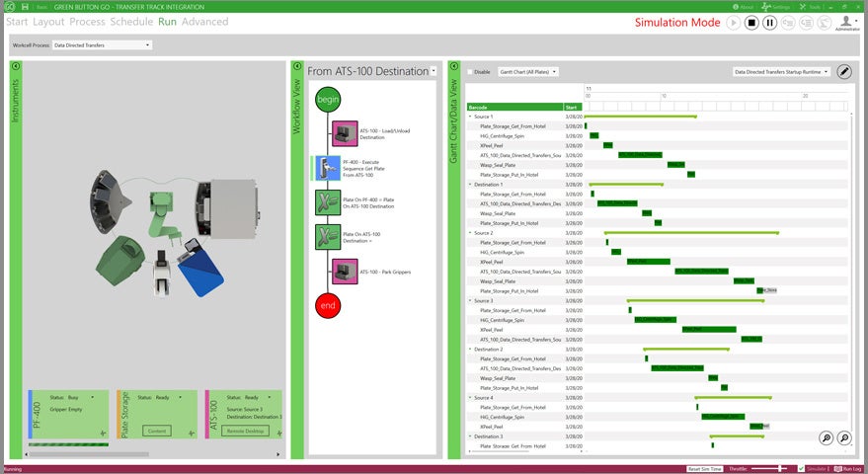868x474 pixels.
Task: Go to the Layout tab
Action: 48,22
